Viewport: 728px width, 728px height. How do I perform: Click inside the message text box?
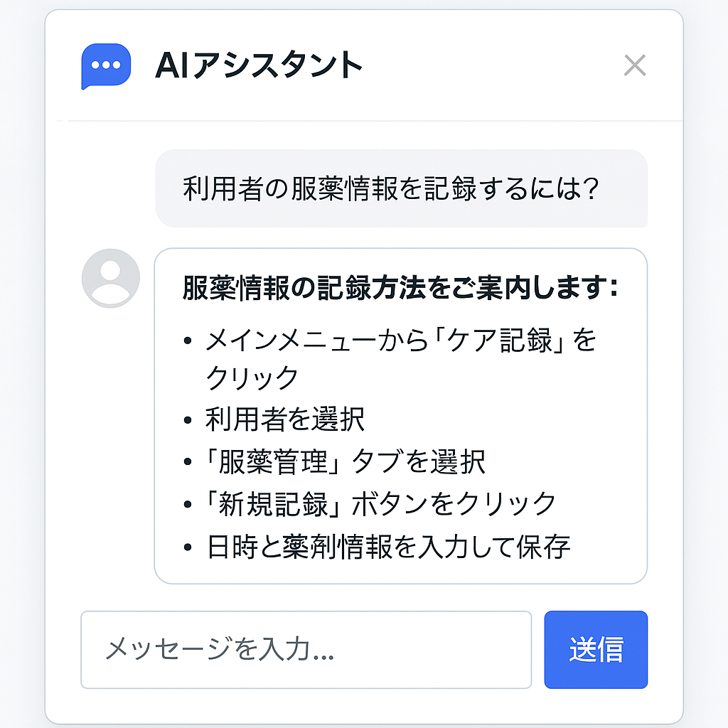(306, 650)
